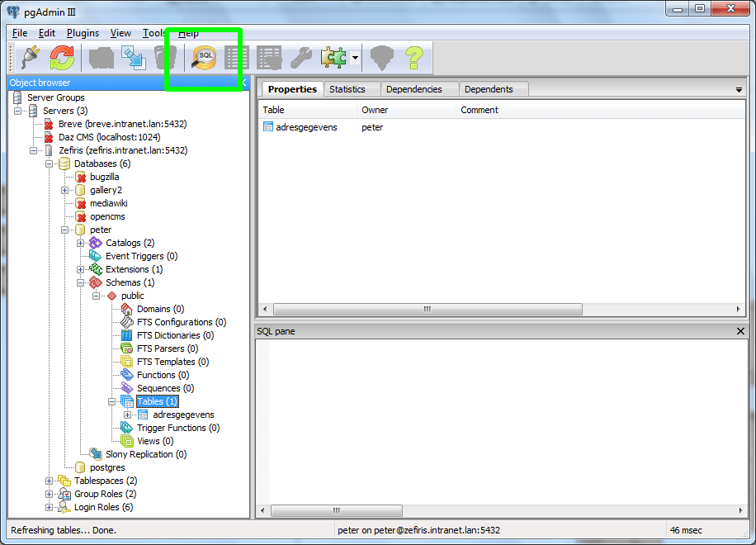The height and width of the screenshot is (545, 756).
Task: Click the Views (0) icon
Action: click(127, 441)
